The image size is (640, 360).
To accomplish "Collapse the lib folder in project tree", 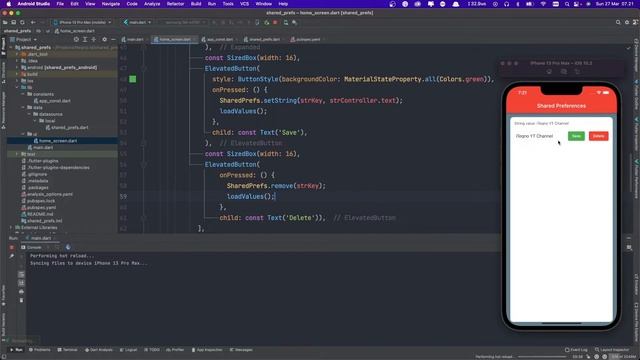I will pyautogui.click(x=17, y=87).
